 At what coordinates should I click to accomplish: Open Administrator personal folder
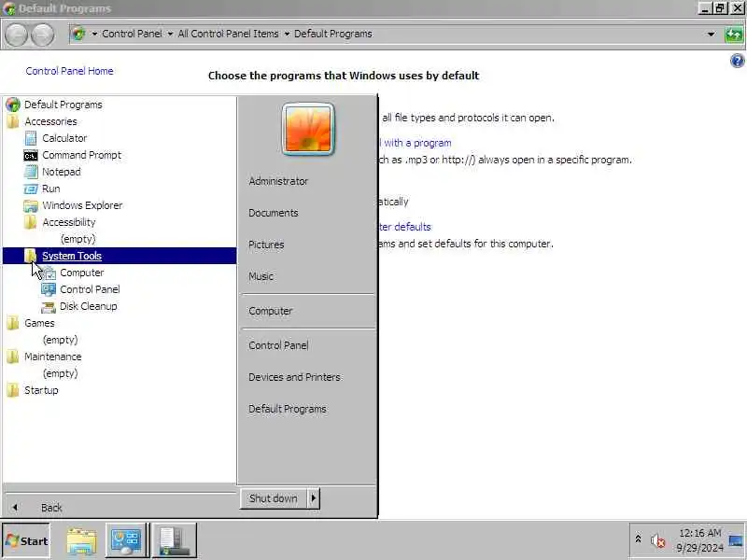point(278,181)
